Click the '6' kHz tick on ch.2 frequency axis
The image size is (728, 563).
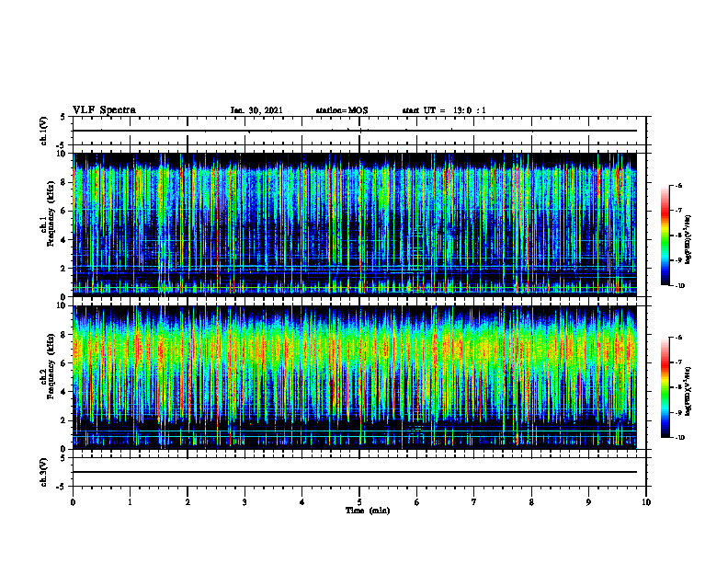coord(64,362)
